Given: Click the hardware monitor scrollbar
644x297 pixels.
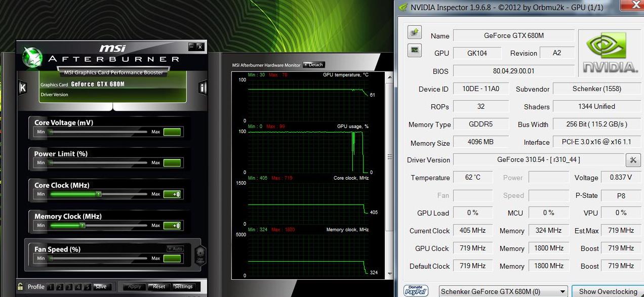Looking at the screenshot, I should [388, 175].
